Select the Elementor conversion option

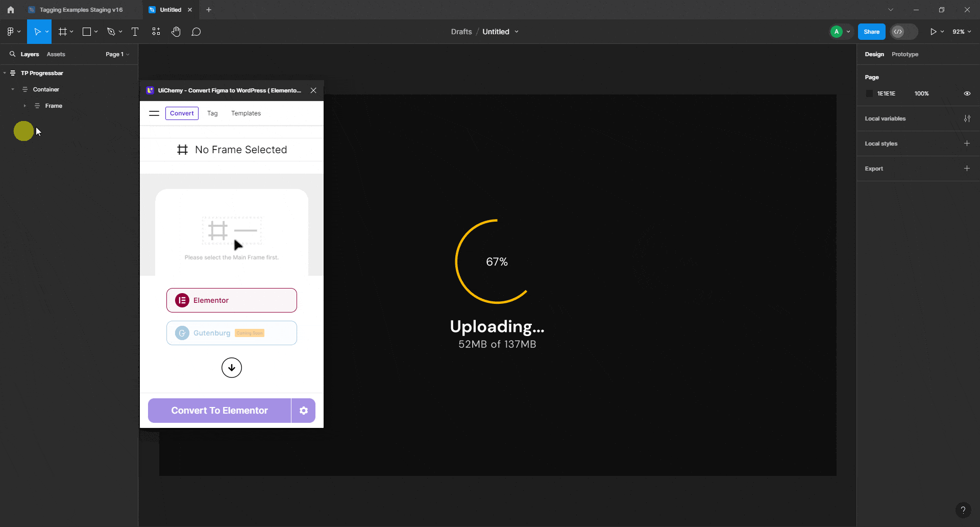click(x=231, y=300)
